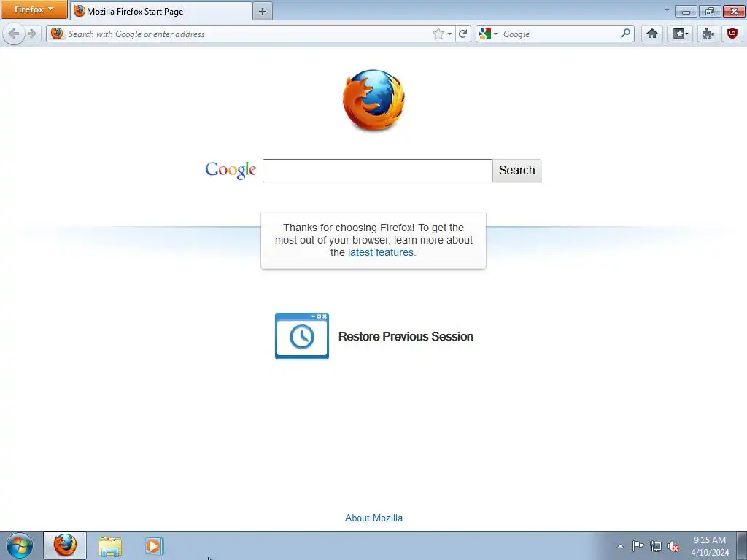This screenshot has width=747, height=560.
Task: Show hidden system tray icons arrow
Action: point(620,546)
